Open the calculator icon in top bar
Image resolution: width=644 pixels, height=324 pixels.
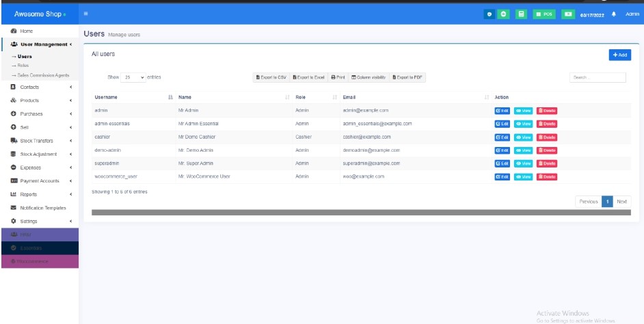(x=521, y=14)
